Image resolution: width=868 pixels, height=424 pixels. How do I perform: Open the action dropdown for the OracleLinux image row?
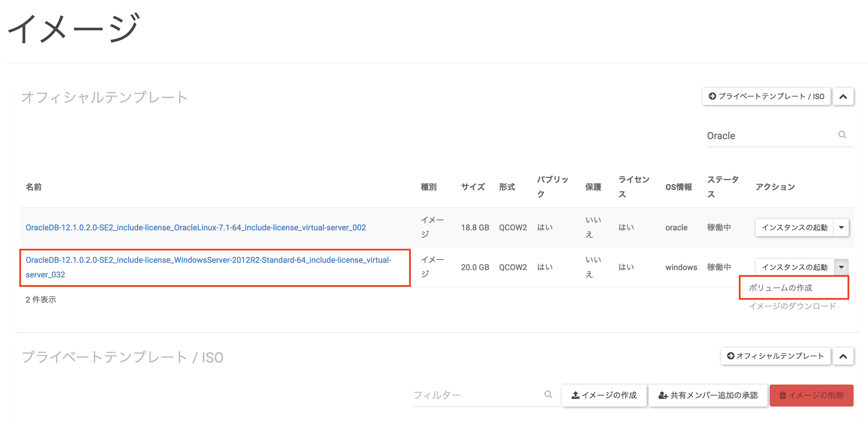841,227
